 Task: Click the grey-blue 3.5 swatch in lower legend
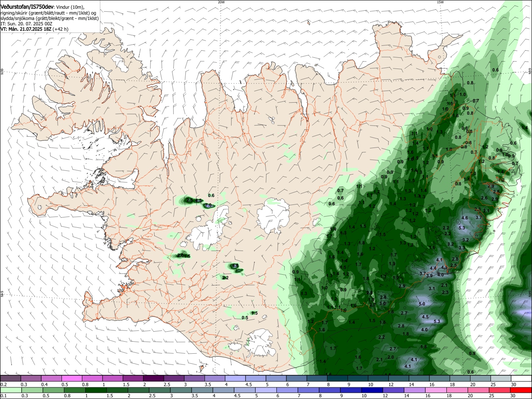coord(202,390)
